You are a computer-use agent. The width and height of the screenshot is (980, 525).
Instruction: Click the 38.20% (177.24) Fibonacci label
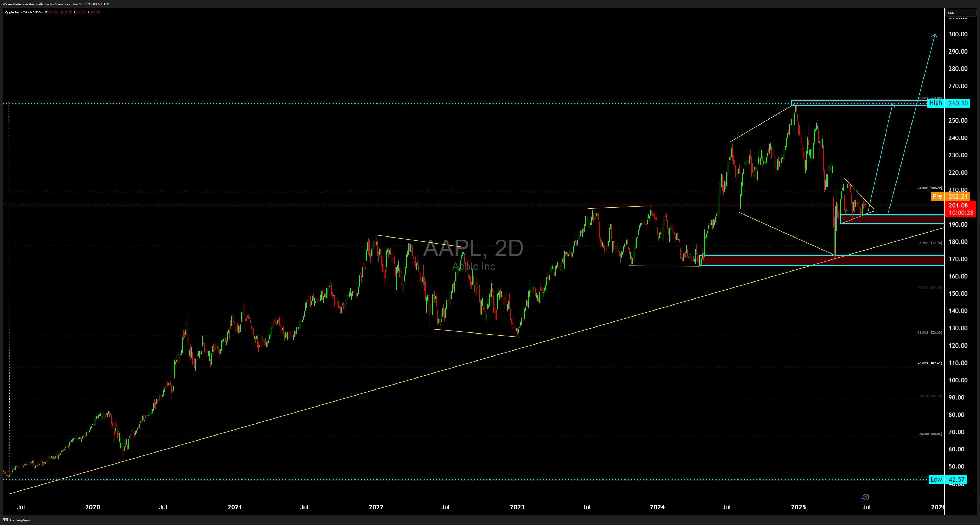[x=930, y=243]
